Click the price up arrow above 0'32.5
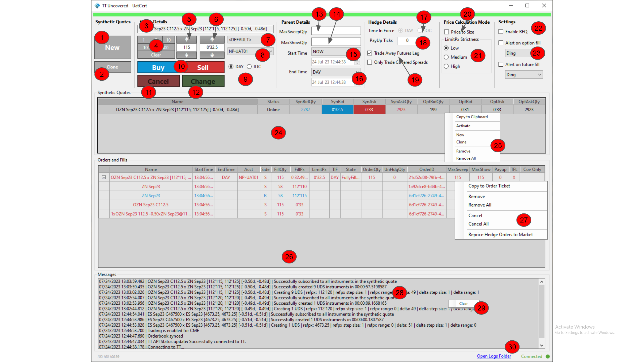Image resolution: width=644 pixels, height=362 pixels. coord(212,39)
